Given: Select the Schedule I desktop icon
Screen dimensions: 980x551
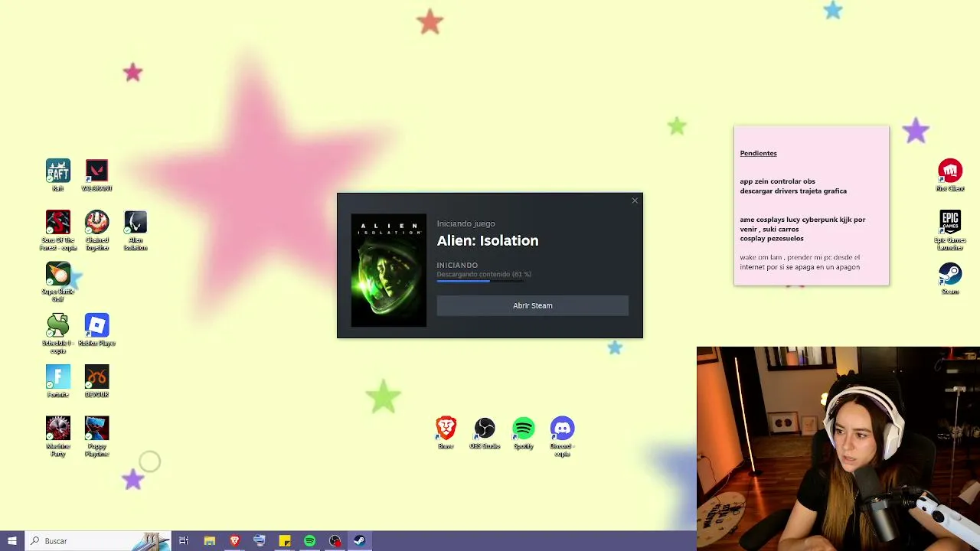Looking at the screenshot, I should click(58, 334).
